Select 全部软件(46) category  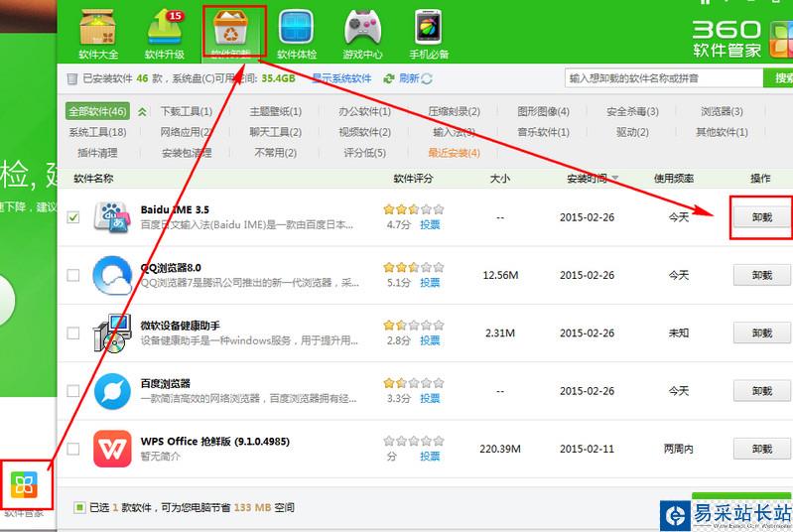(97, 111)
